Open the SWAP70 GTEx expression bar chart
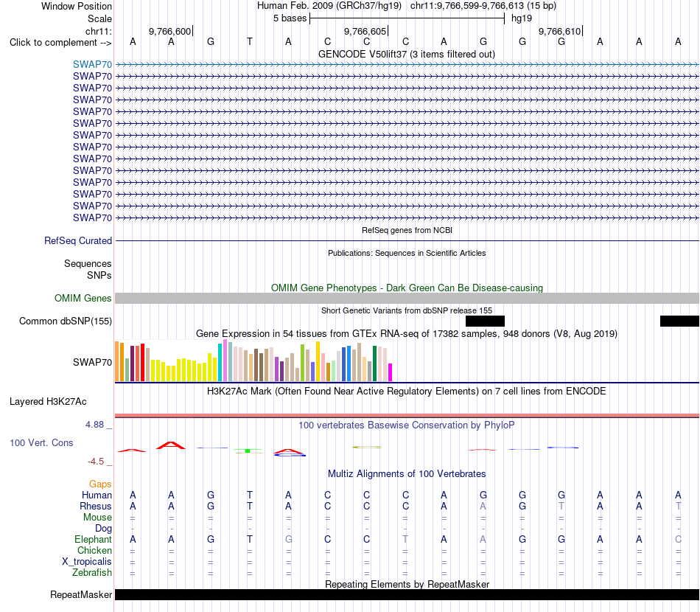700x612 pixels. (x=253, y=361)
